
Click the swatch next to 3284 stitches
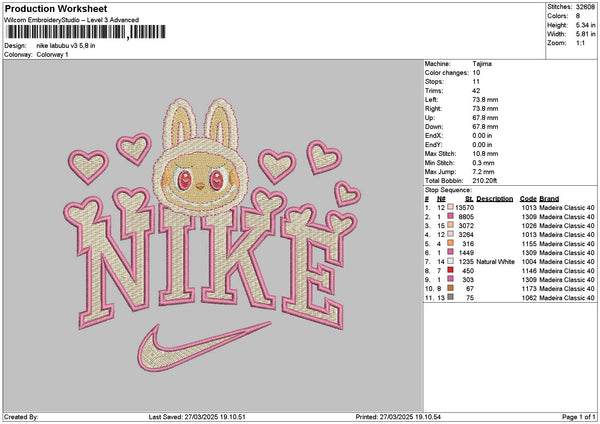tap(450, 234)
